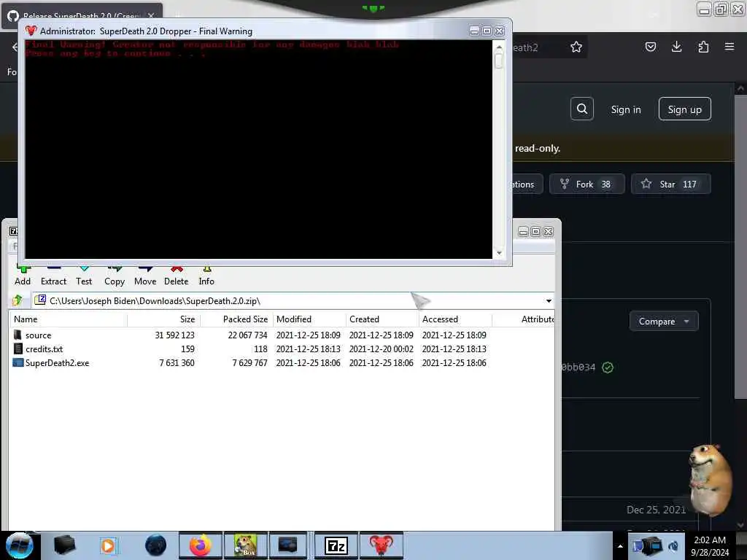Sort by the Size column header

(164, 319)
